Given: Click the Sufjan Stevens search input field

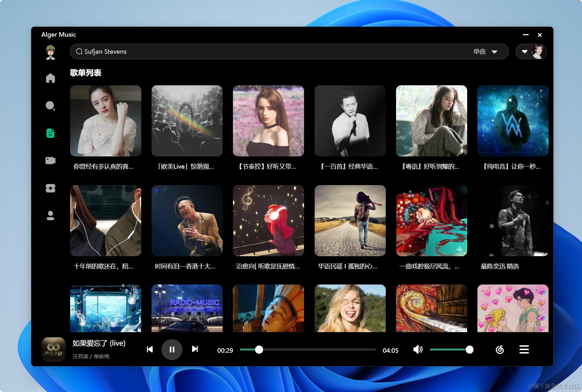Looking at the screenshot, I should tap(289, 51).
